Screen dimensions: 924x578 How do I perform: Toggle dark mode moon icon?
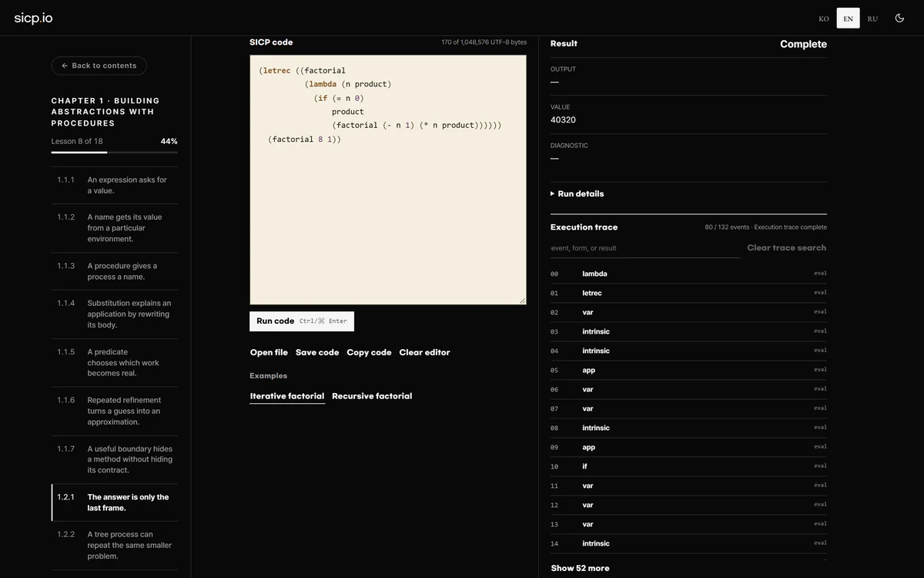click(899, 18)
